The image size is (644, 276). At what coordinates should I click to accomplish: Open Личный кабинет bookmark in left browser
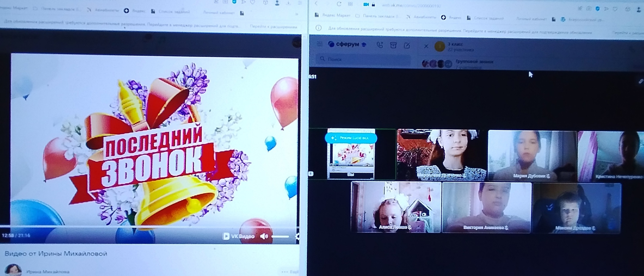pyautogui.click(x=219, y=13)
